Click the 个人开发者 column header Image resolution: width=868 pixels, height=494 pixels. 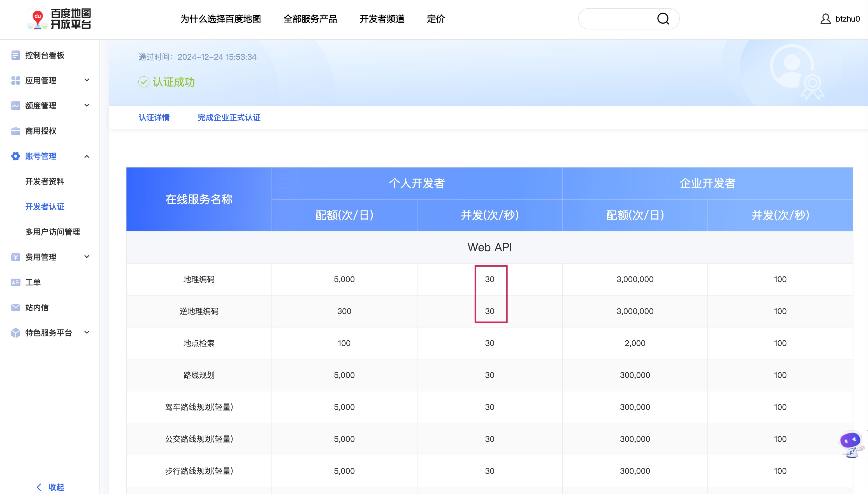coord(417,183)
